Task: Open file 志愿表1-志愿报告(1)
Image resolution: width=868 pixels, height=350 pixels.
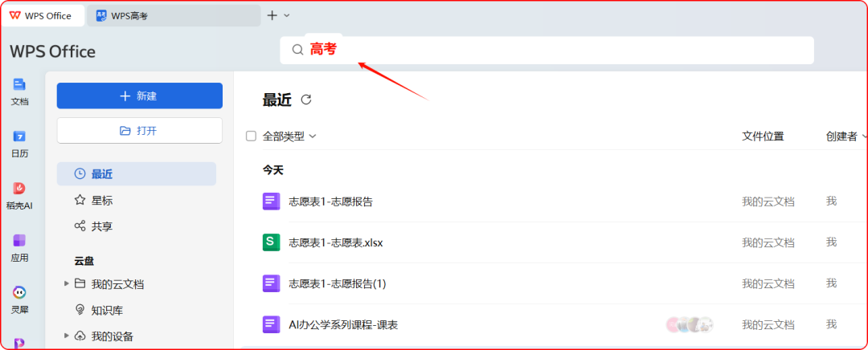Action: tap(337, 283)
